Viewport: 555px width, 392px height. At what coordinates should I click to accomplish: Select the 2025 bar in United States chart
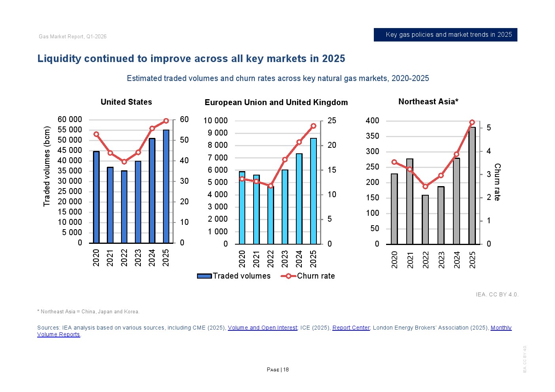(166, 187)
